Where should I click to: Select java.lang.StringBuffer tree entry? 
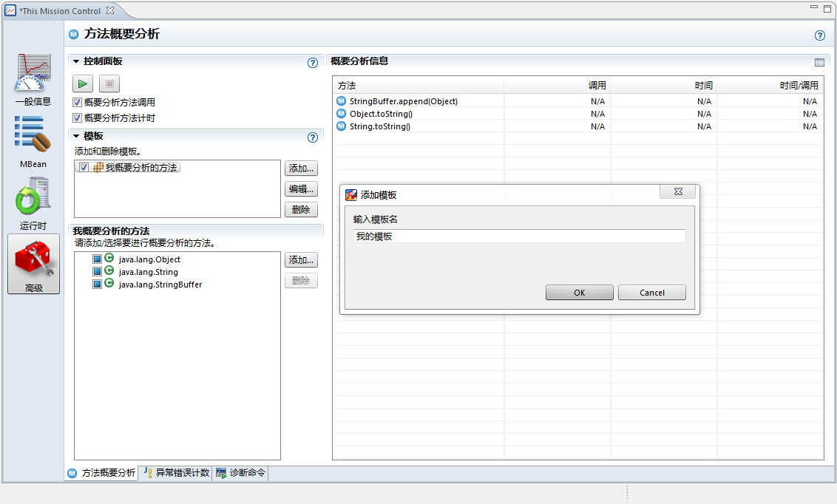coord(160,285)
